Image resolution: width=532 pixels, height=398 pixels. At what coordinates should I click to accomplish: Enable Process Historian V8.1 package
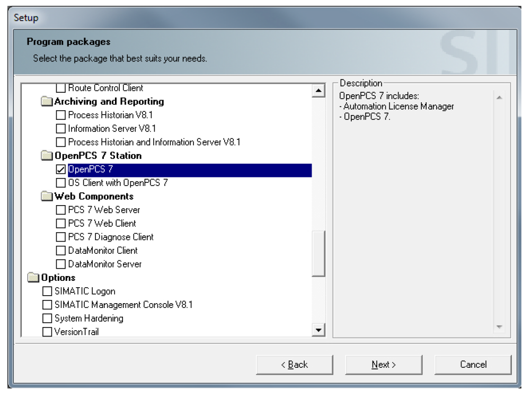tap(61, 115)
